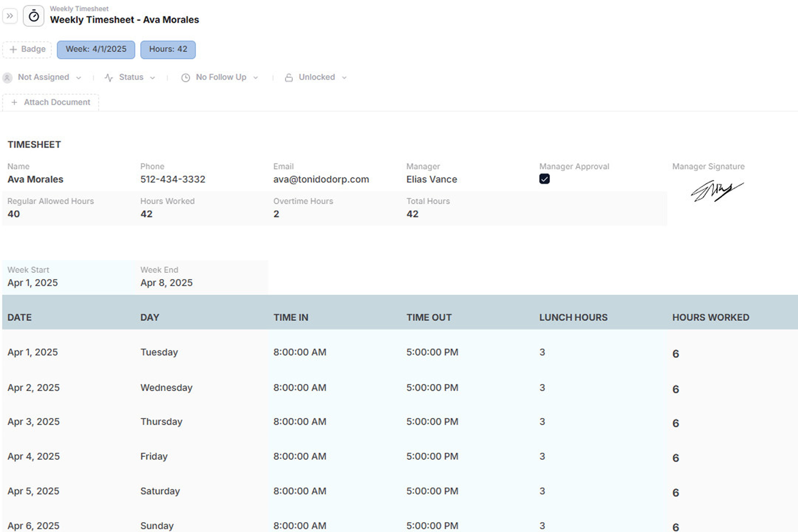The width and height of the screenshot is (798, 532).
Task: Click the person avatar icon beside Not Assigned
Action: tap(7, 78)
